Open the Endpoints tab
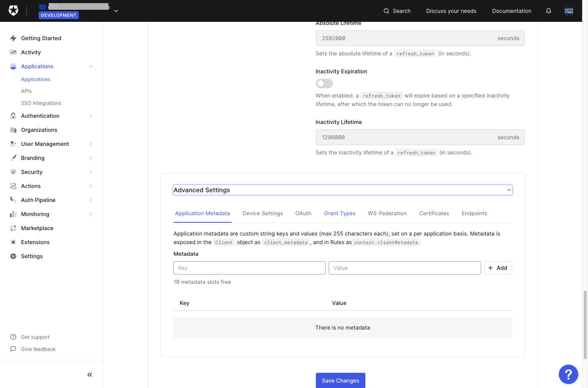 coord(475,213)
